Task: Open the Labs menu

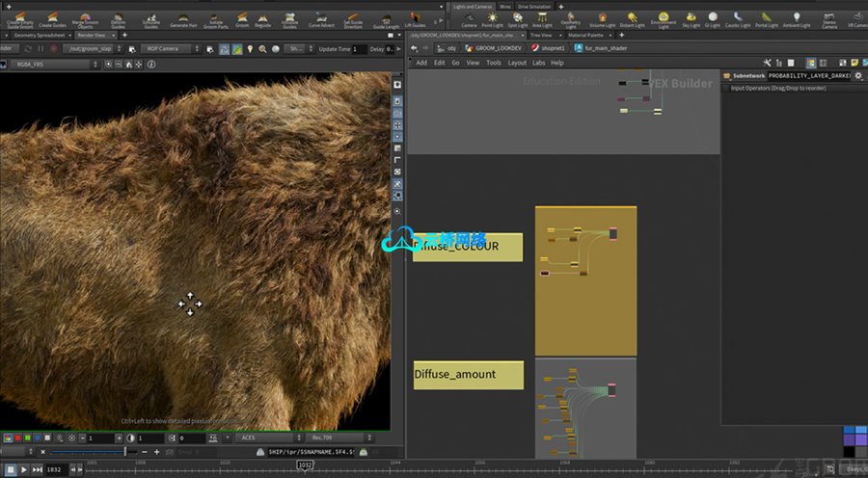Action: click(x=538, y=63)
